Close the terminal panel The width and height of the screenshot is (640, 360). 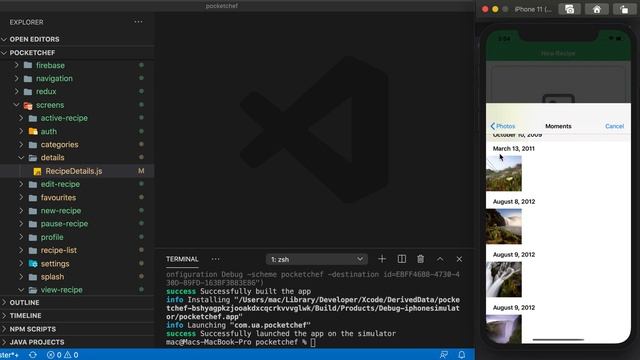pos(459,259)
